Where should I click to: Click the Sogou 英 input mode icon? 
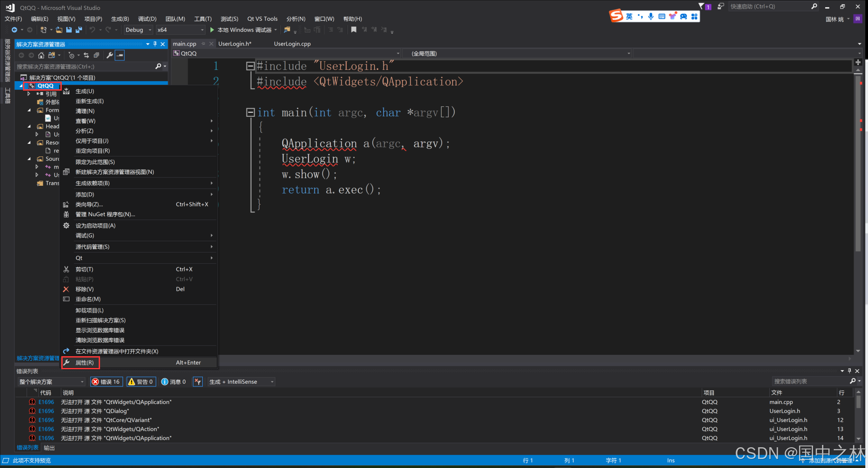point(629,16)
